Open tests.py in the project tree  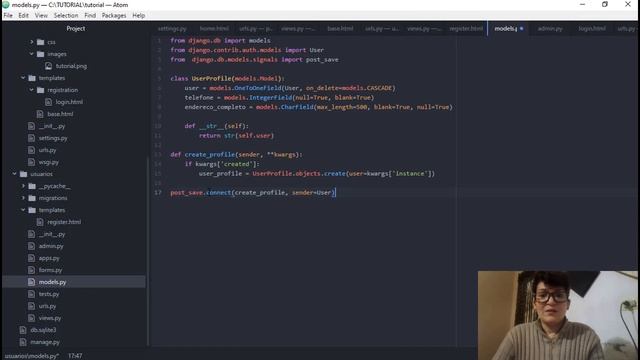tap(49, 294)
